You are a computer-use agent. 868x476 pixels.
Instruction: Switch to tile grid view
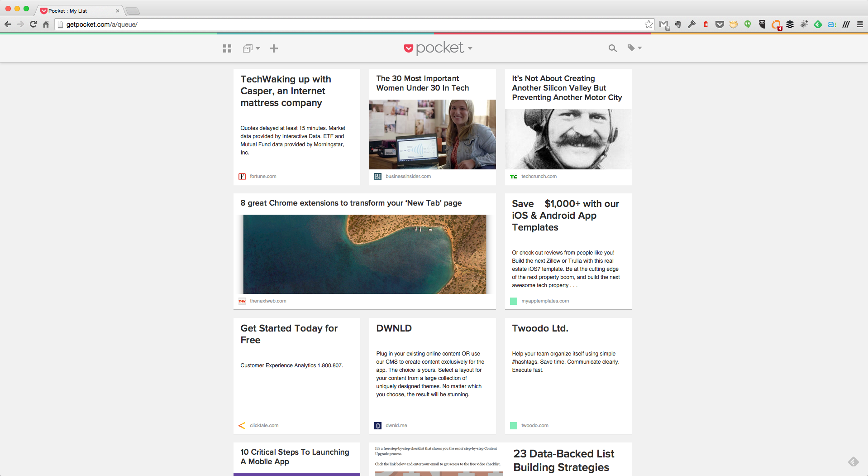click(x=227, y=48)
